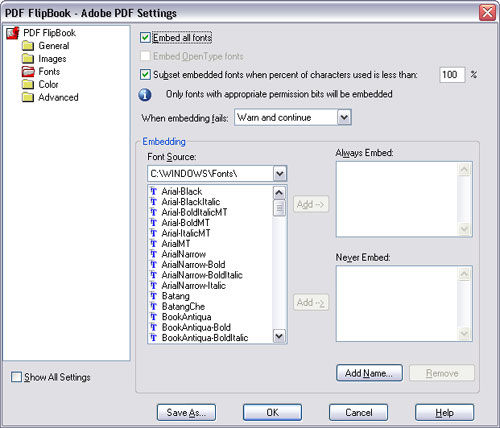Toggle the Embed OpenType fonts checkbox
The width and height of the screenshot is (500, 428).
pos(145,56)
